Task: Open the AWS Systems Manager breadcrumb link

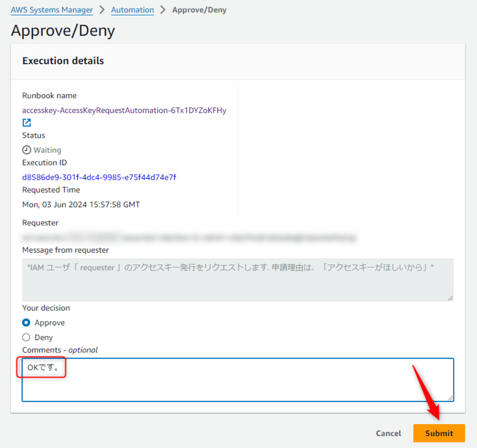Action: (x=52, y=10)
